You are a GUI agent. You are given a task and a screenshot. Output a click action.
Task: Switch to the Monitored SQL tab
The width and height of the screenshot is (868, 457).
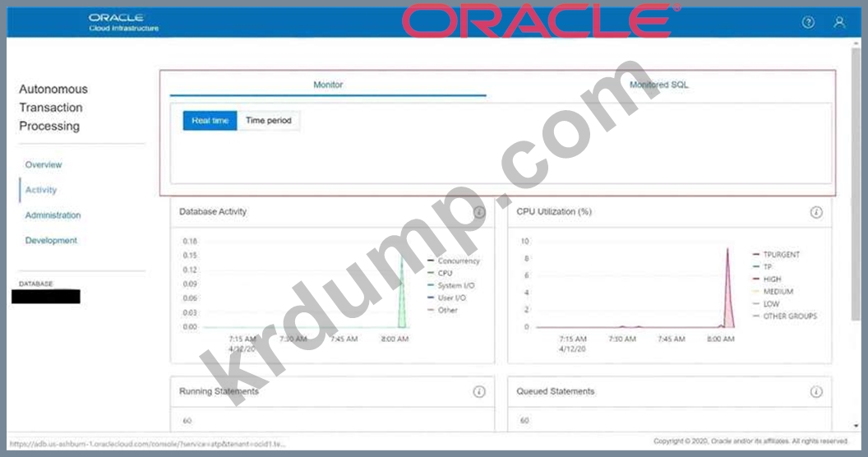point(658,85)
